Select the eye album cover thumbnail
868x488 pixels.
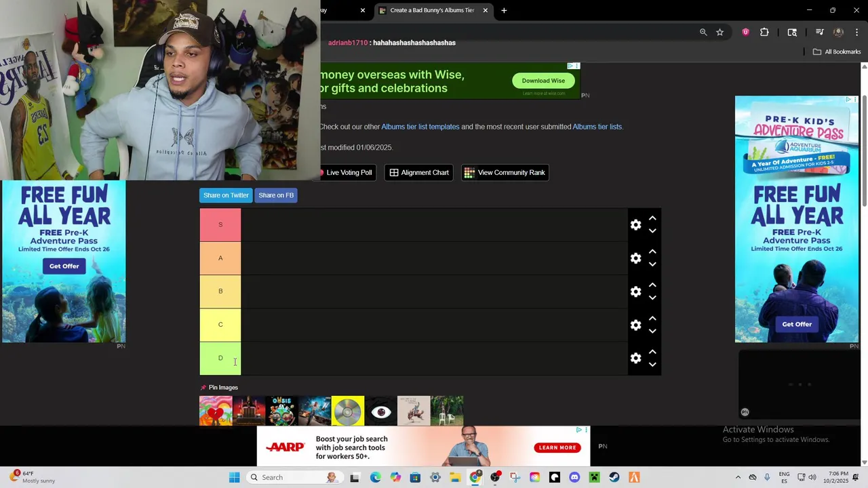[380, 411]
